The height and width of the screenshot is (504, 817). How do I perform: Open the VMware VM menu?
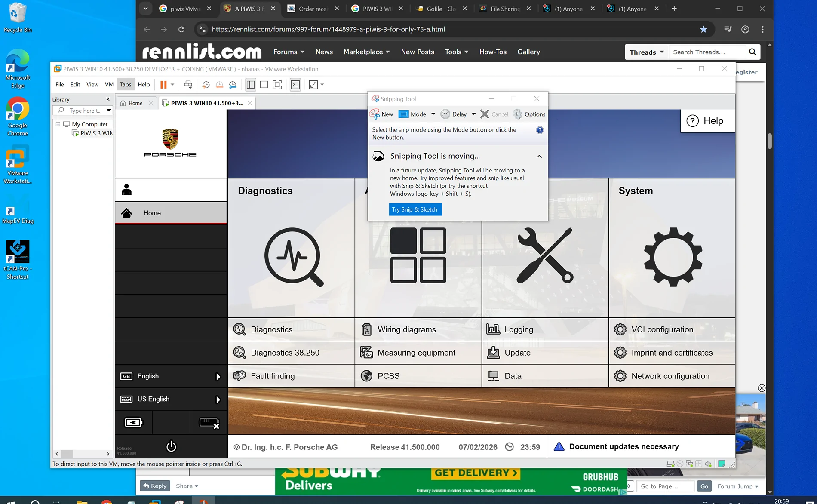point(109,84)
